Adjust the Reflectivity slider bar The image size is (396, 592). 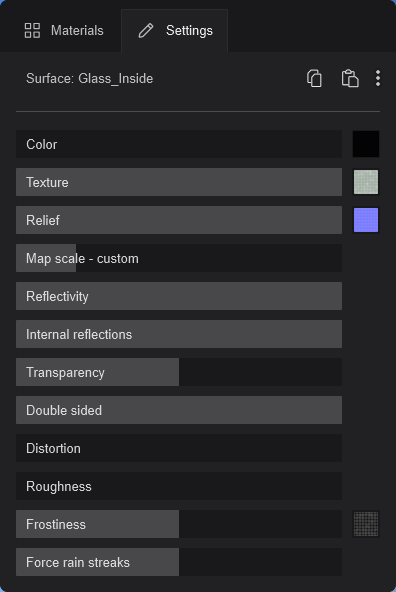coord(179,296)
